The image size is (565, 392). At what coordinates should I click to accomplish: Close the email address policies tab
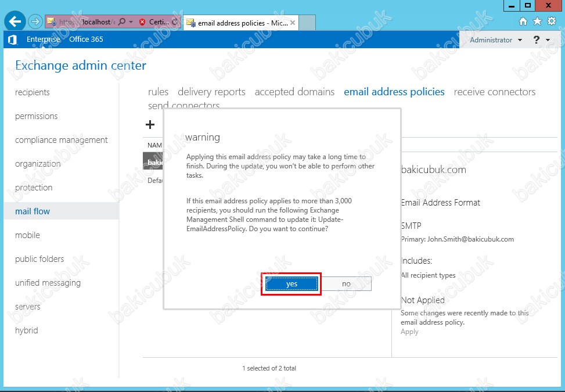[x=293, y=23]
